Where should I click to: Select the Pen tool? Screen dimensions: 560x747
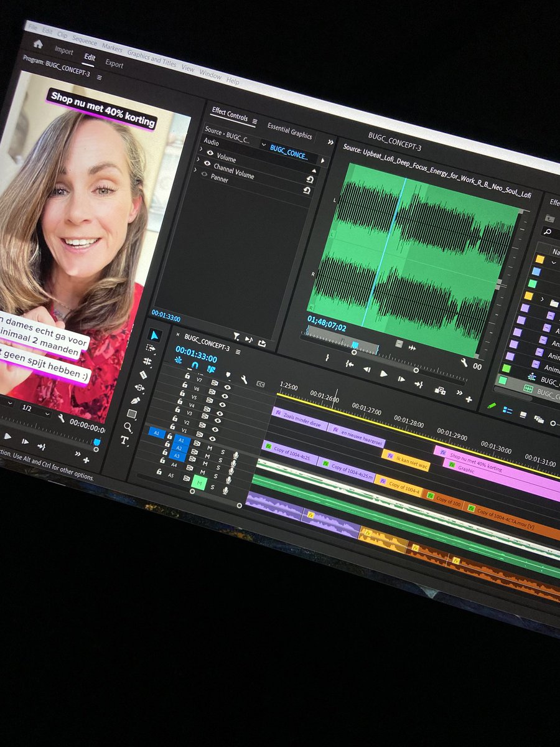tap(135, 400)
